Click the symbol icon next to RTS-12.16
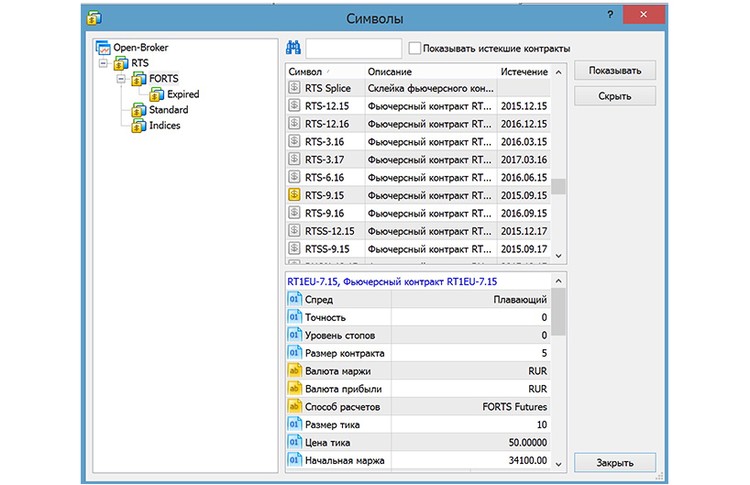This screenshot has height=485, width=750. [x=294, y=123]
